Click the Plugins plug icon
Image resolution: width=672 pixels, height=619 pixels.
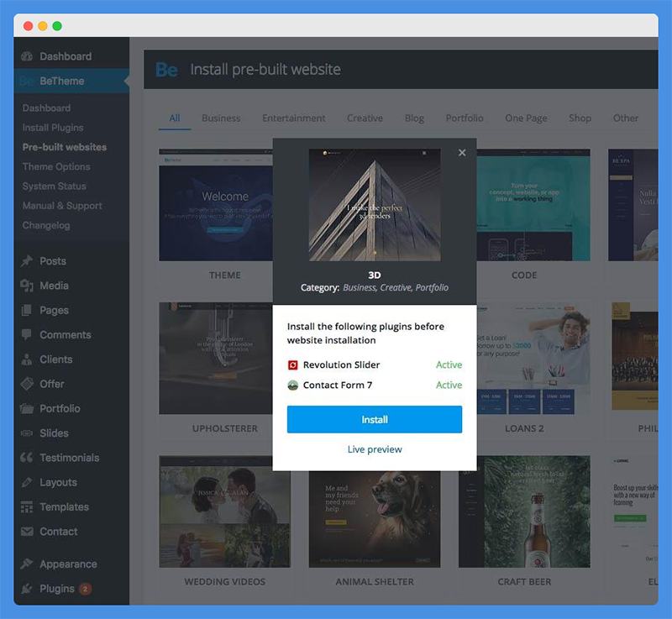pos(27,589)
